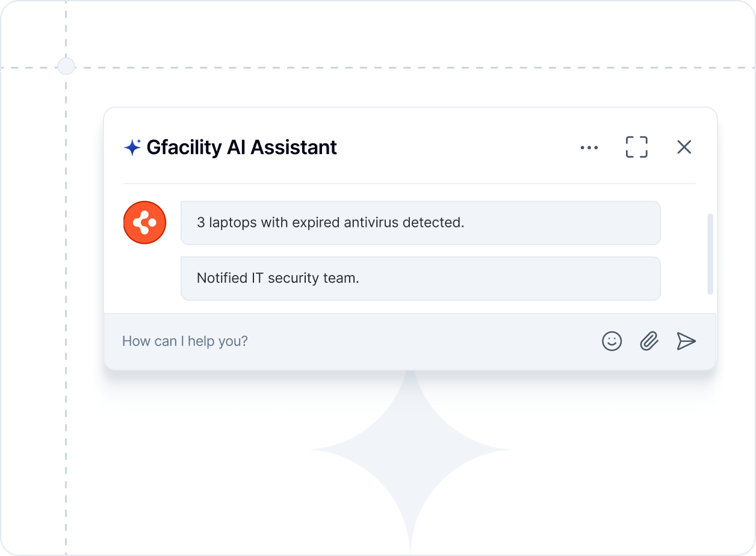
Task: Click the blank area beneath the orange avatar
Action: click(144, 278)
